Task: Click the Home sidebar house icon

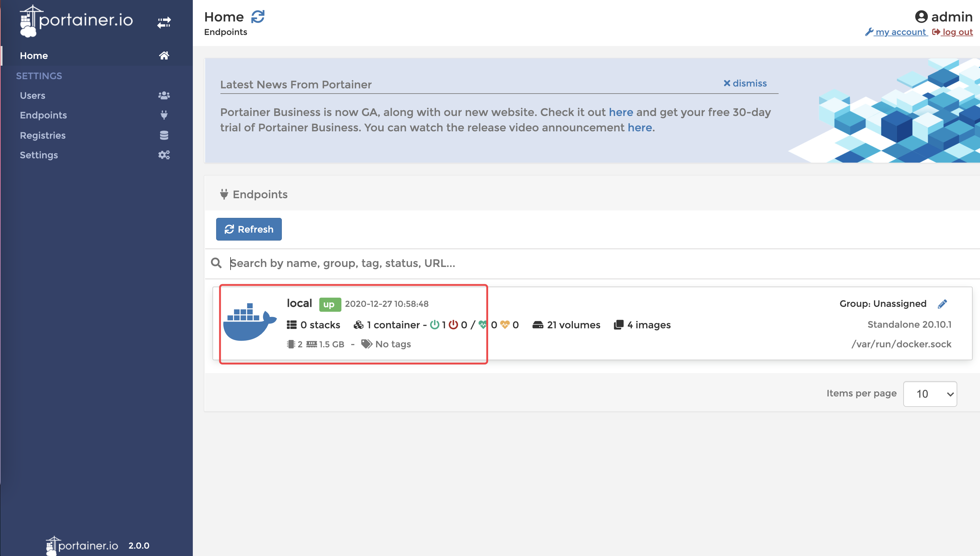Action: pyautogui.click(x=164, y=55)
